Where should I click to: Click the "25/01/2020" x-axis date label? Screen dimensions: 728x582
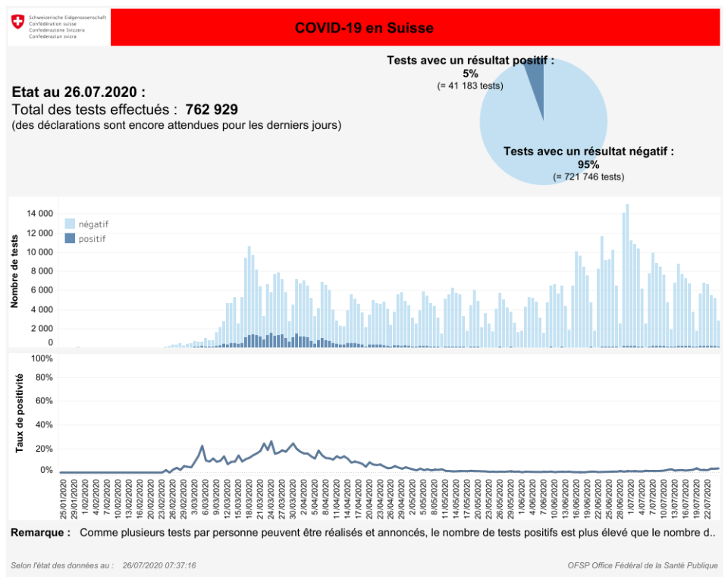[x=63, y=499]
